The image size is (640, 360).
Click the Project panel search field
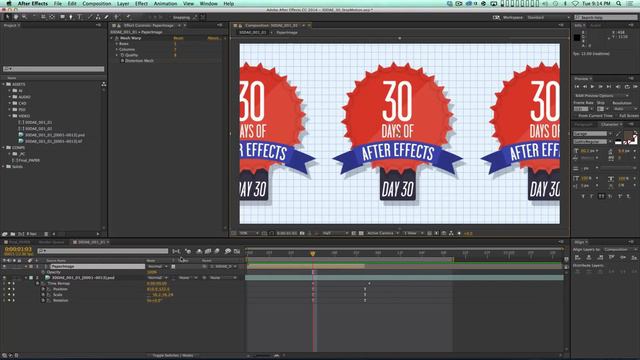coord(53,69)
